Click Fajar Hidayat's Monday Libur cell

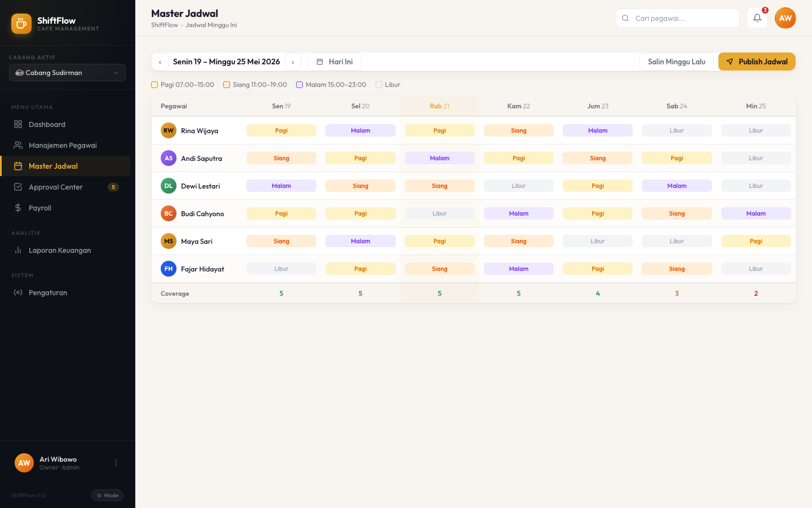[281, 269]
